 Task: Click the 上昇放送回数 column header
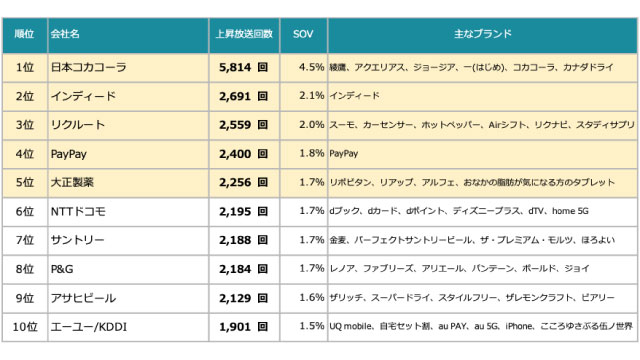pos(244,34)
